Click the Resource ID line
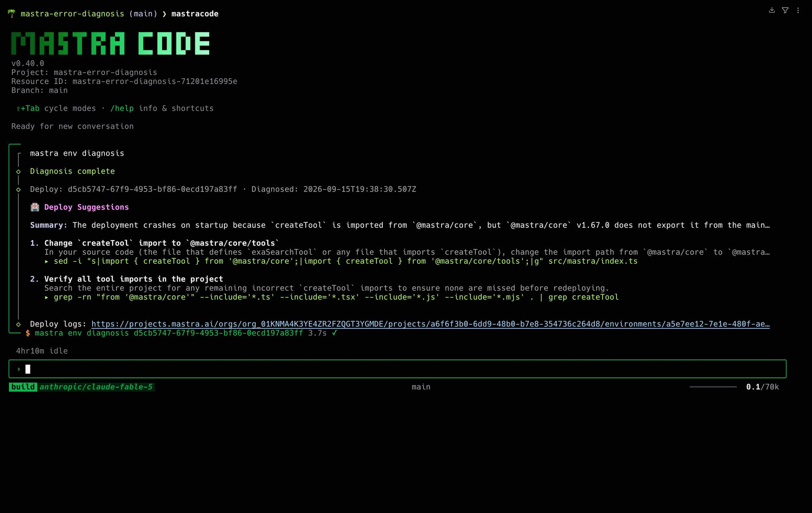 (124, 81)
